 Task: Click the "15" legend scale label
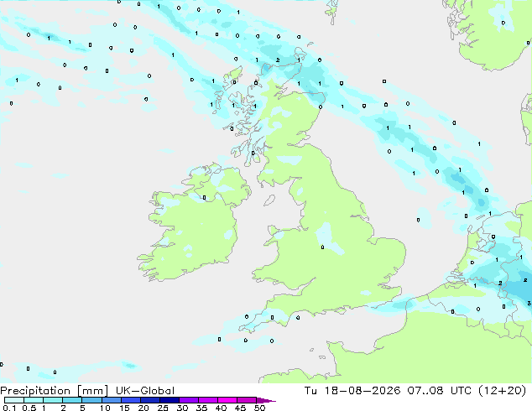[x=124, y=408]
